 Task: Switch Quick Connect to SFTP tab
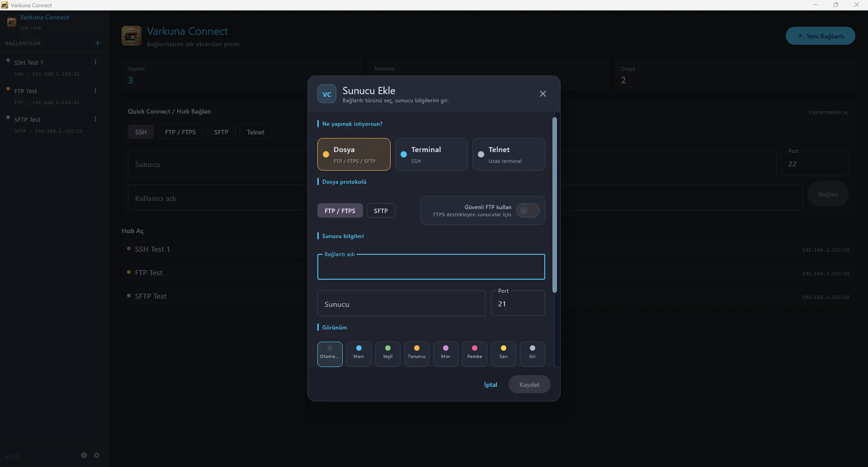tap(221, 132)
